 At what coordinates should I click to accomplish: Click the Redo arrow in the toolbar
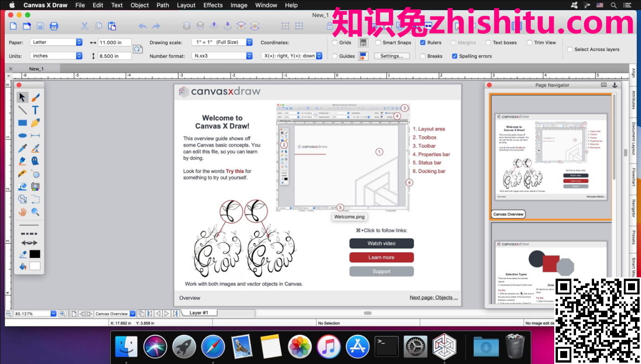pos(156,26)
